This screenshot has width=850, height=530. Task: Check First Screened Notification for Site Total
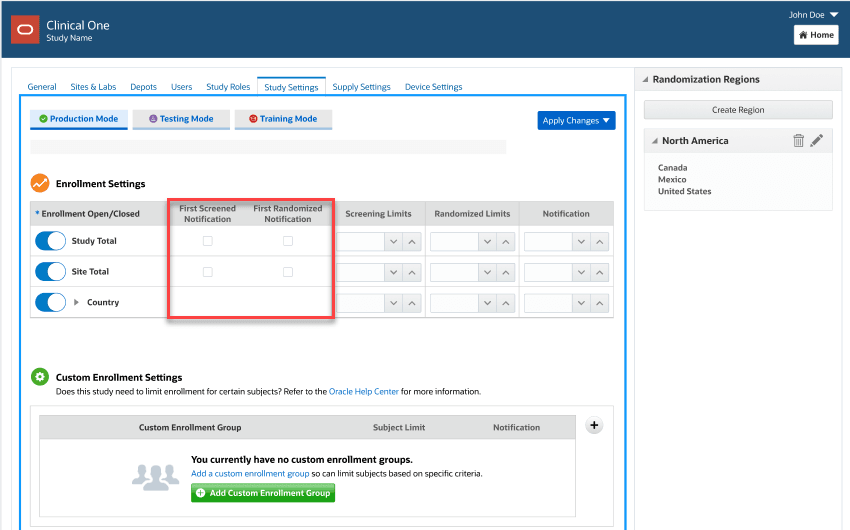point(208,272)
